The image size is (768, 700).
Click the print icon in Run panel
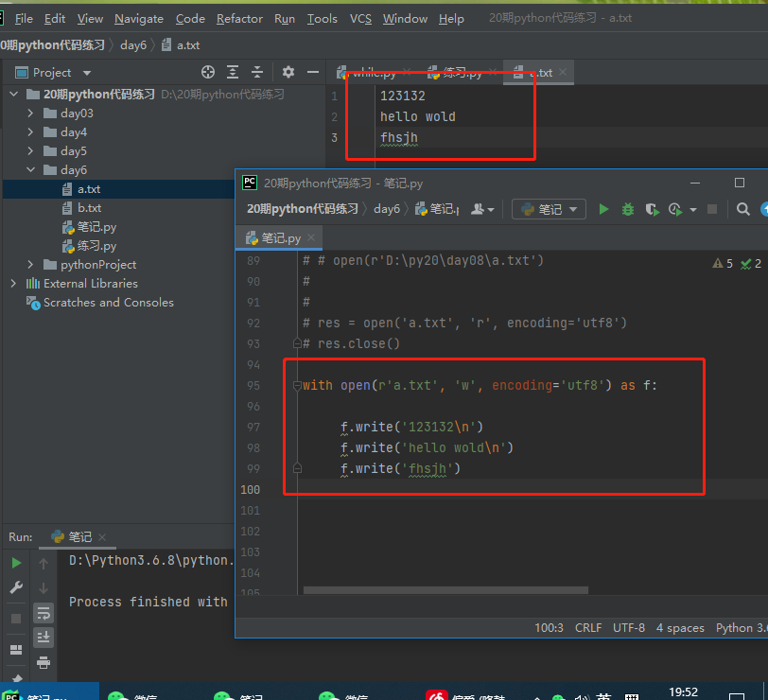point(44,662)
